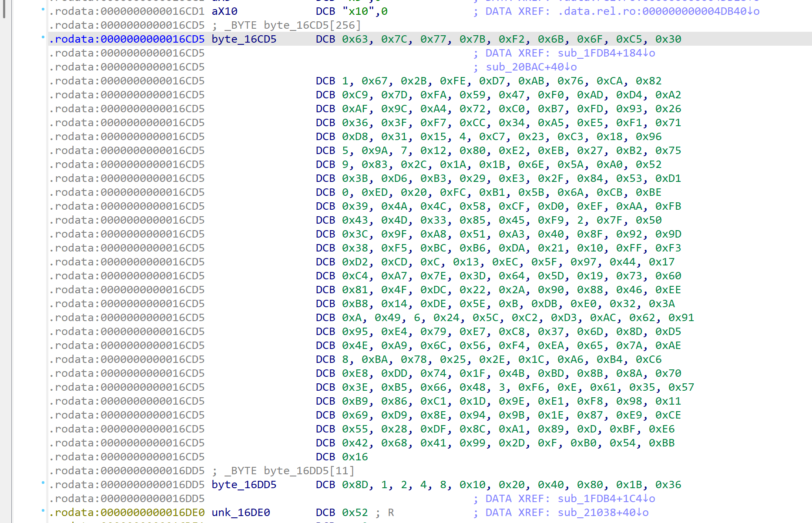Click the byte value 0xB9

355,401
